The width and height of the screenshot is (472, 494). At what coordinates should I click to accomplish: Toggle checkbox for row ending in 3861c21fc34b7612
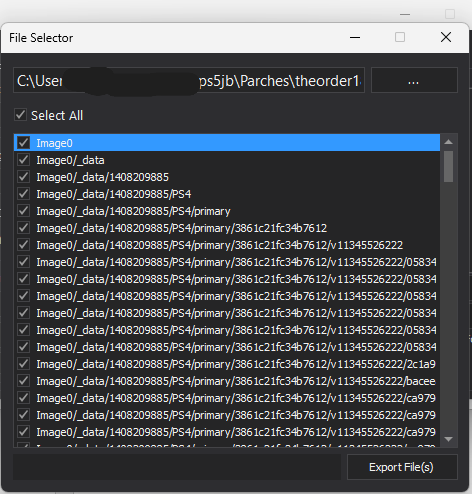24,228
